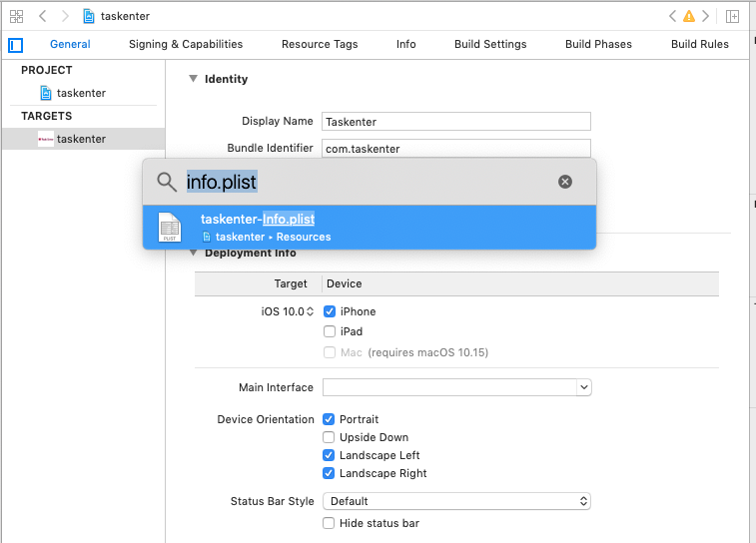Screen dimensions: 756x543
Task: Switch to the General tab
Action: tap(70, 44)
